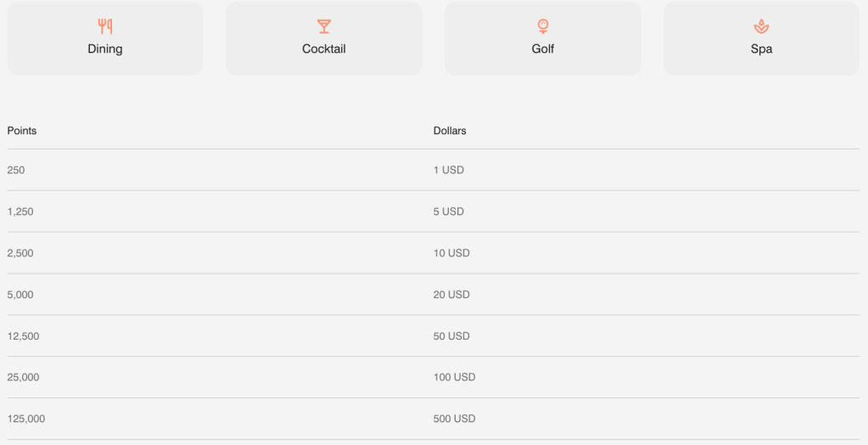Click the 500 USD table cell
868x445 pixels.
(455, 419)
